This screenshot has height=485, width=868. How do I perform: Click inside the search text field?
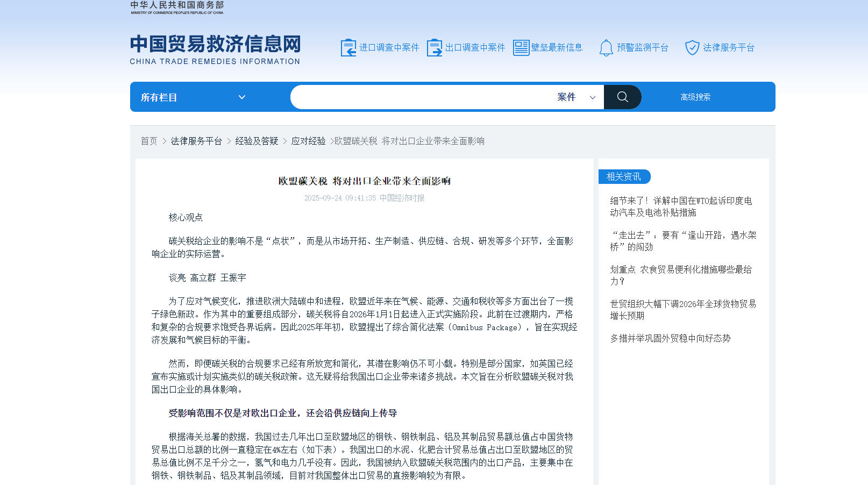419,97
